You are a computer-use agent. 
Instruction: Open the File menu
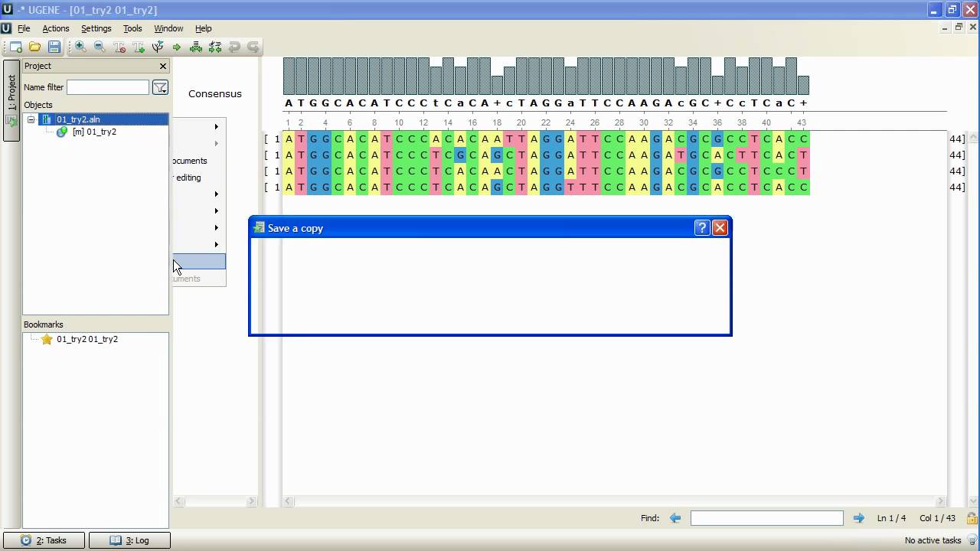point(24,28)
